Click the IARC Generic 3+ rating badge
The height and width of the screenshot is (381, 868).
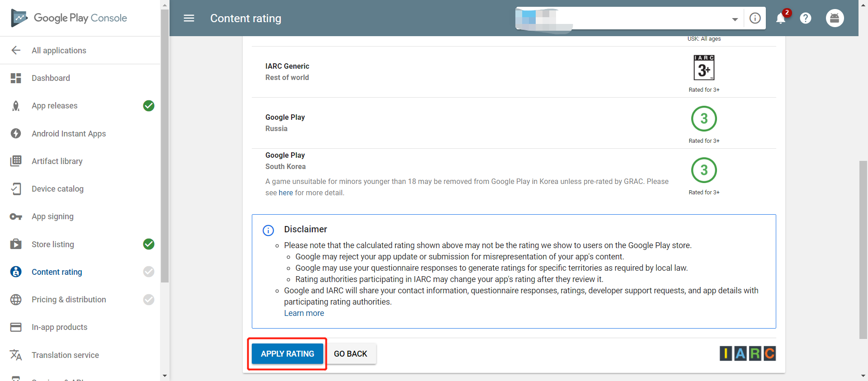(x=704, y=68)
